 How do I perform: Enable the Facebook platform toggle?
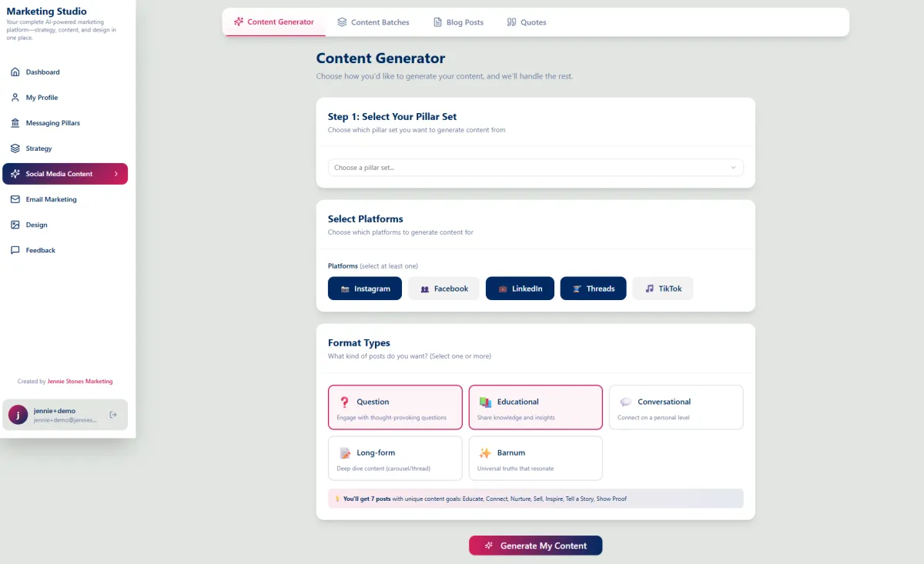click(444, 289)
